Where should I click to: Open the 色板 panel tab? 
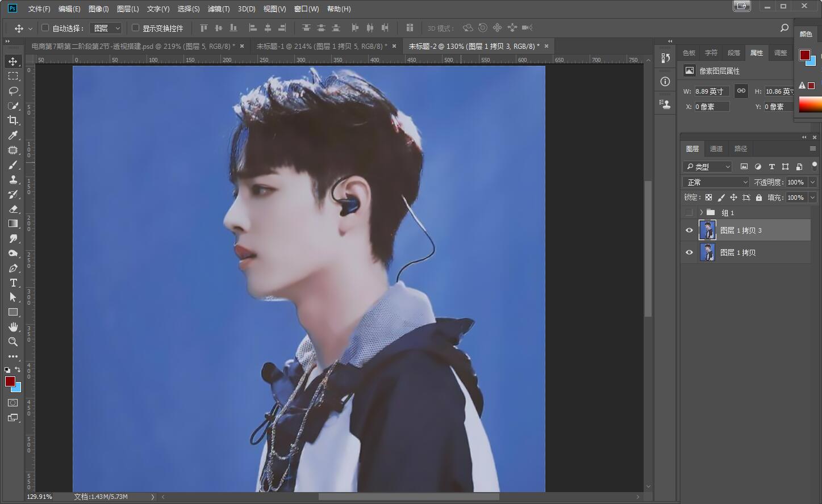pos(689,53)
